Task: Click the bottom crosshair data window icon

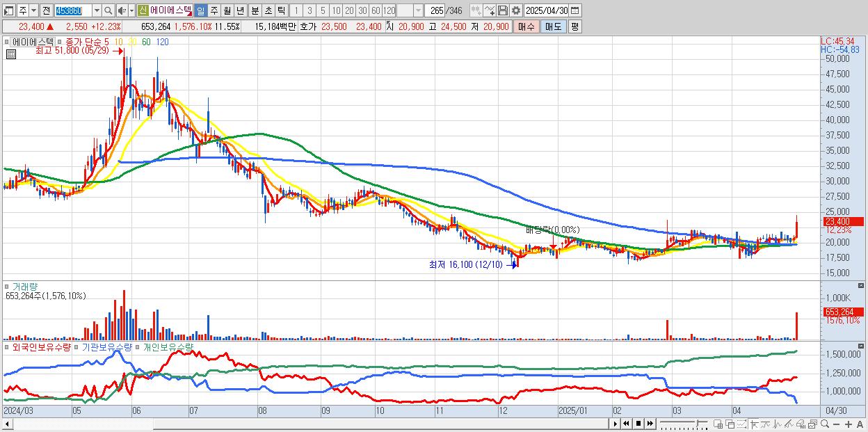Action: click(x=718, y=424)
